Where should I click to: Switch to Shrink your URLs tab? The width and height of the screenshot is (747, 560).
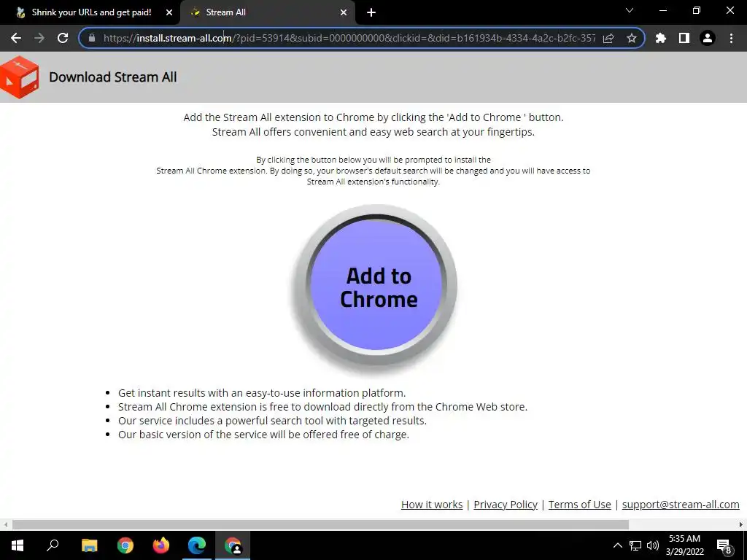90,13
